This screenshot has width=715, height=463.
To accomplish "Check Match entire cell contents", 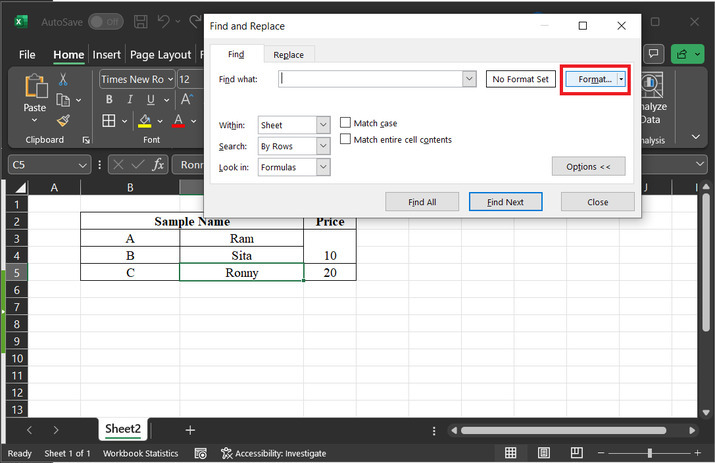I will point(345,139).
